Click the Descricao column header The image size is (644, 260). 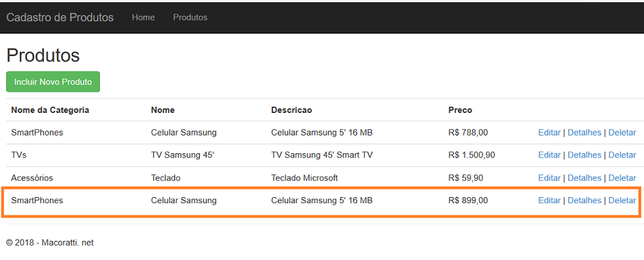pyautogui.click(x=292, y=110)
